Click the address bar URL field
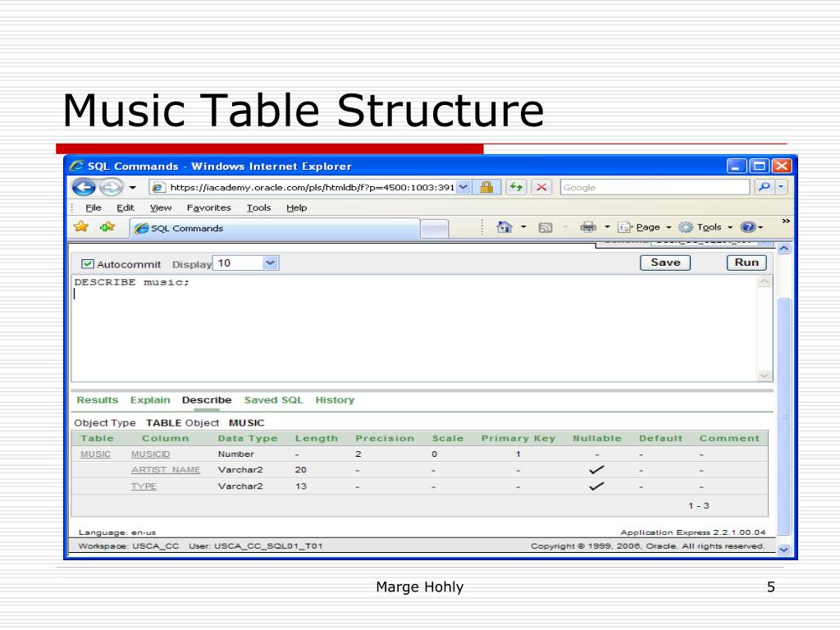Image resolution: width=840 pixels, height=630 pixels. [304, 188]
